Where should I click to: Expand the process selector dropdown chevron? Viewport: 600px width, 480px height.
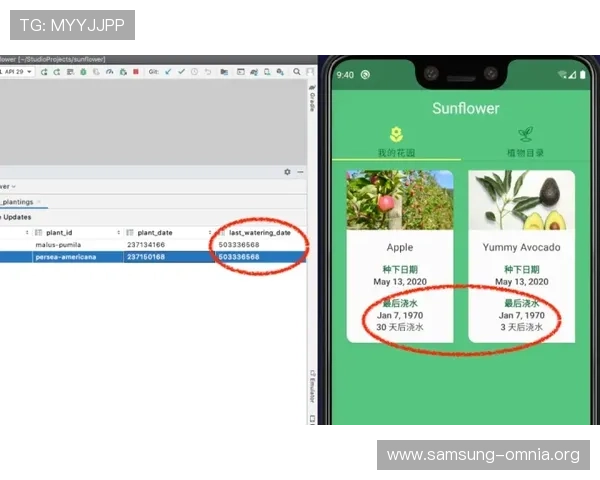(14, 186)
